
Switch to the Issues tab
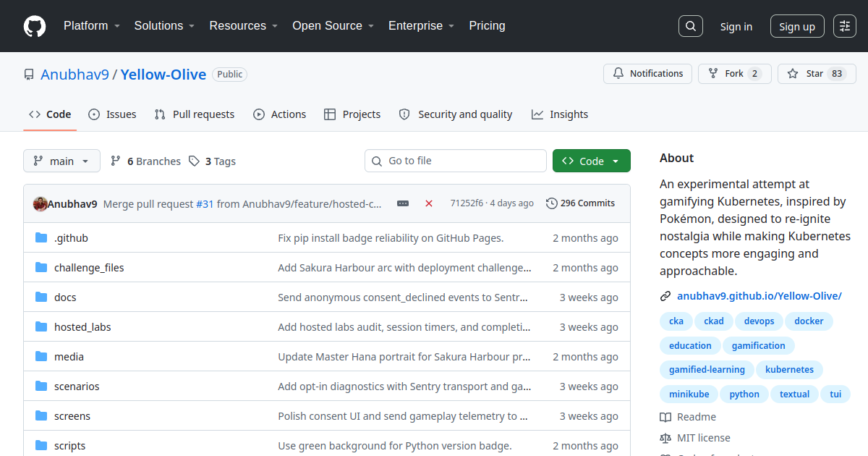pyautogui.click(x=112, y=114)
